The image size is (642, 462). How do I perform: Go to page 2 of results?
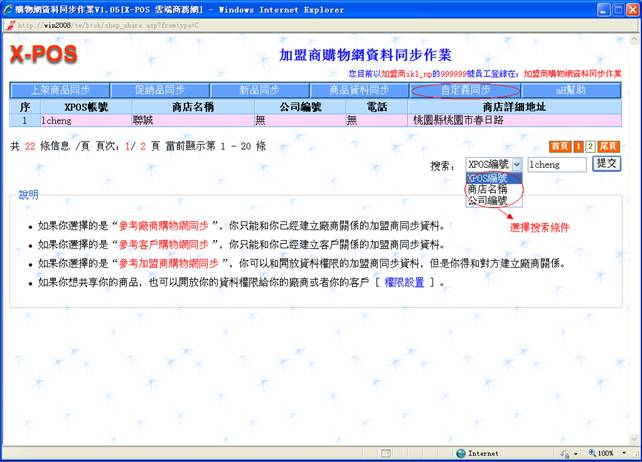point(590,146)
